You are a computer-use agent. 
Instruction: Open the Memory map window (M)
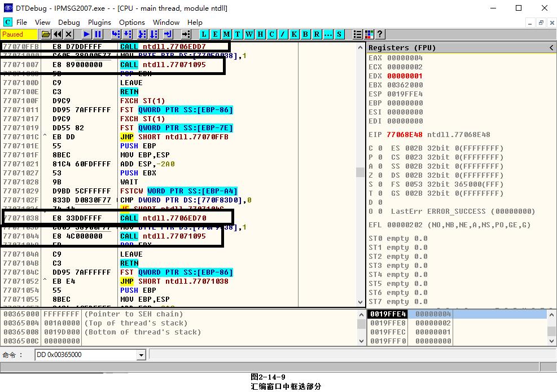pyautogui.click(x=226, y=34)
